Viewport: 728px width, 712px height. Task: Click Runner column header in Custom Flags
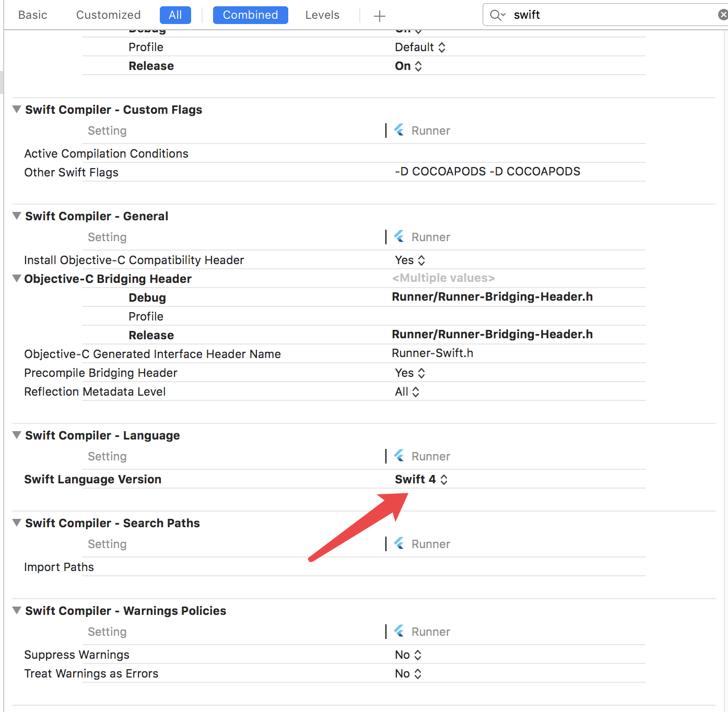point(431,130)
